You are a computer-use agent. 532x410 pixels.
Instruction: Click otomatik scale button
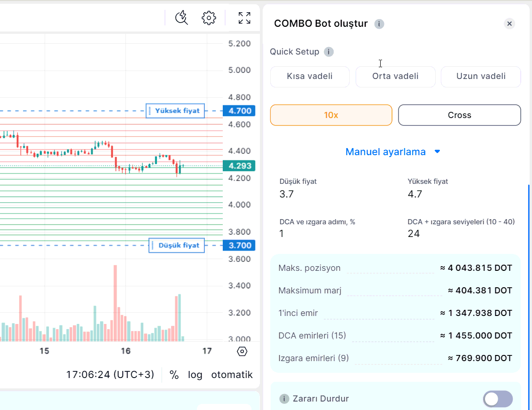point(232,375)
